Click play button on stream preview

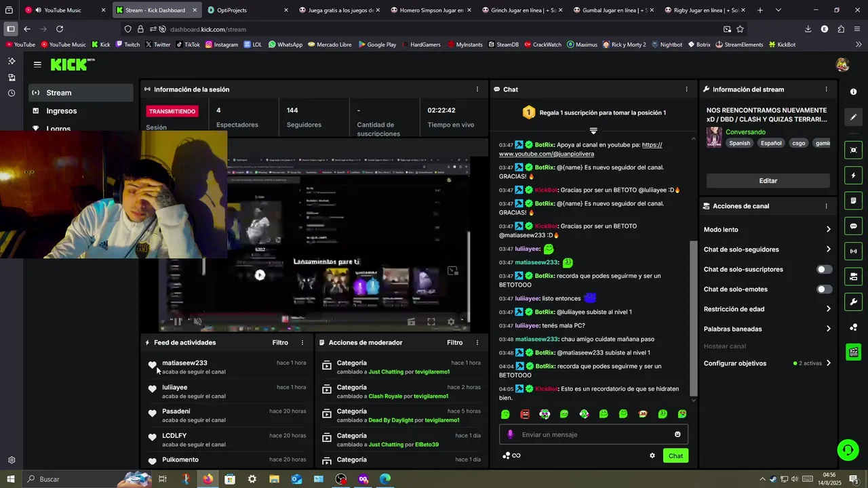click(260, 275)
